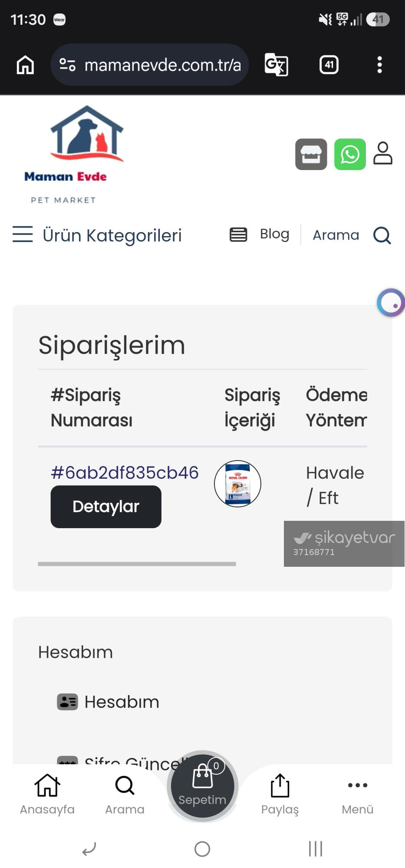Tap the browser home icon

coord(25,65)
